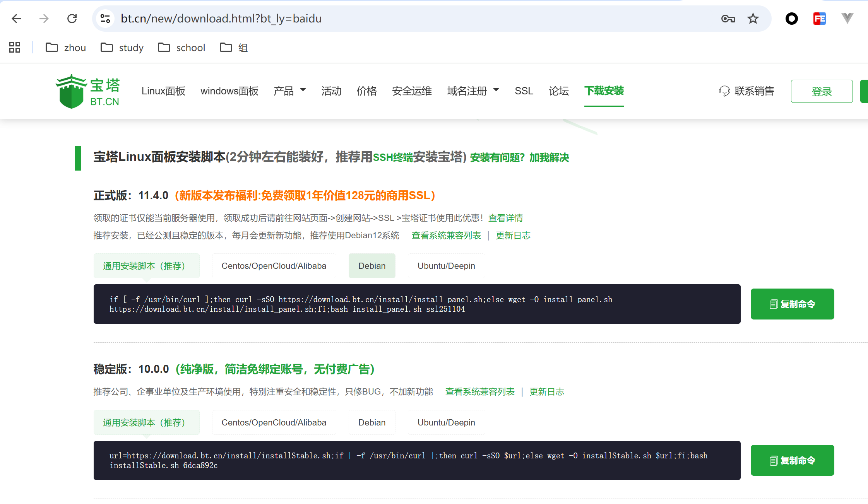Copy the 正式版 11.4.0 install command
Viewport: 868px width, 504px height.
(x=792, y=304)
